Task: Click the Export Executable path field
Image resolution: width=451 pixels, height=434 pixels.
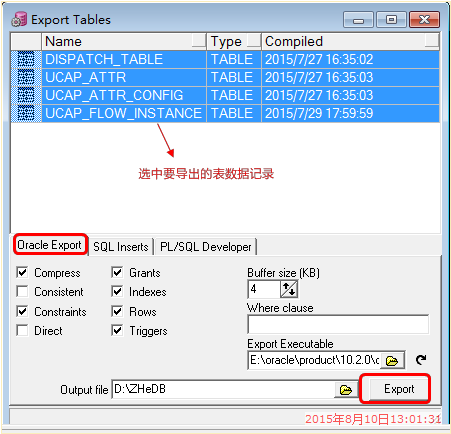Action: [314, 360]
